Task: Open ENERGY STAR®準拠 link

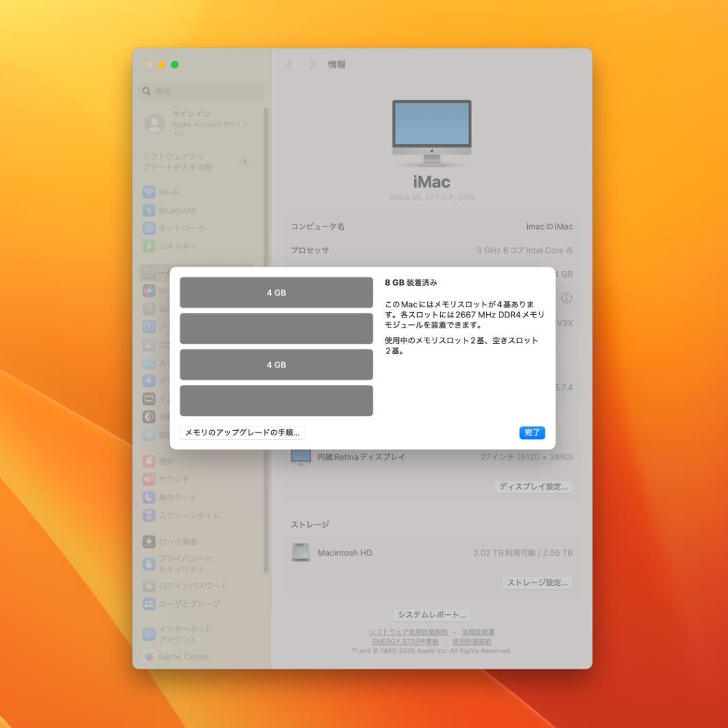Action: click(x=405, y=642)
